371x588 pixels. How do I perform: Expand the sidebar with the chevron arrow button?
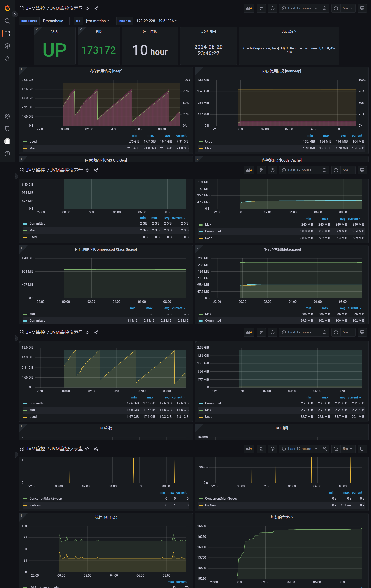pyautogui.click(x=15, y=14)
